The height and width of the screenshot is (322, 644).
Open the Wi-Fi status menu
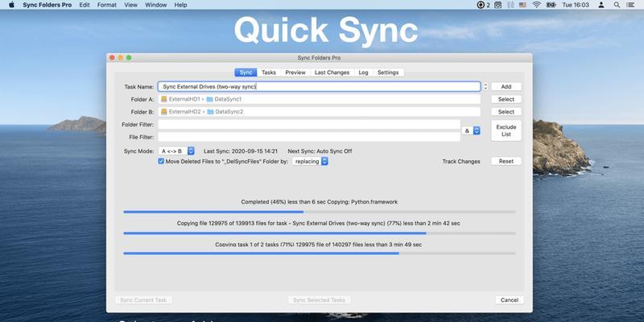pyautogui.click(x=536, y=5)
